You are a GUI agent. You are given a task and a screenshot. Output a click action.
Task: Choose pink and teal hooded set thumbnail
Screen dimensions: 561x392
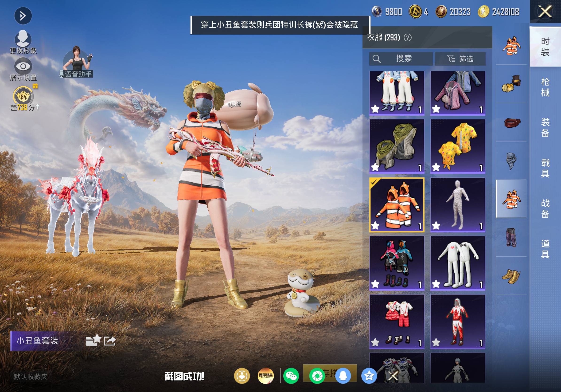397,263
